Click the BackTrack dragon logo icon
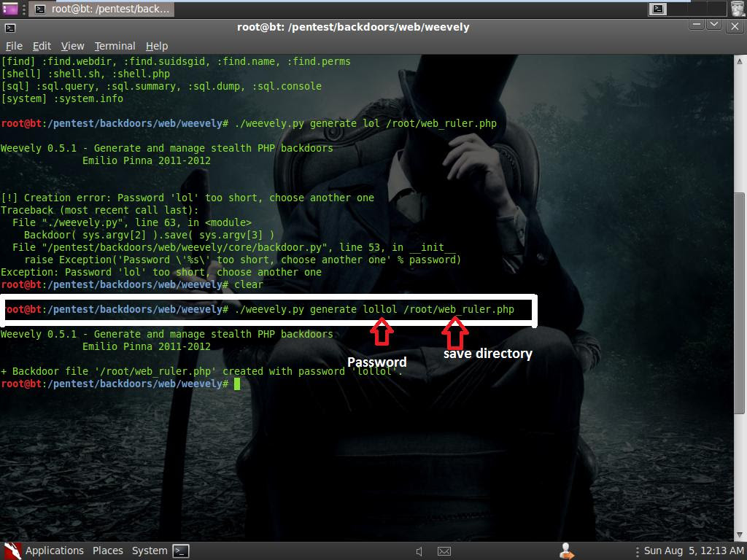The image size is (747, 560). tap(13, 551)
